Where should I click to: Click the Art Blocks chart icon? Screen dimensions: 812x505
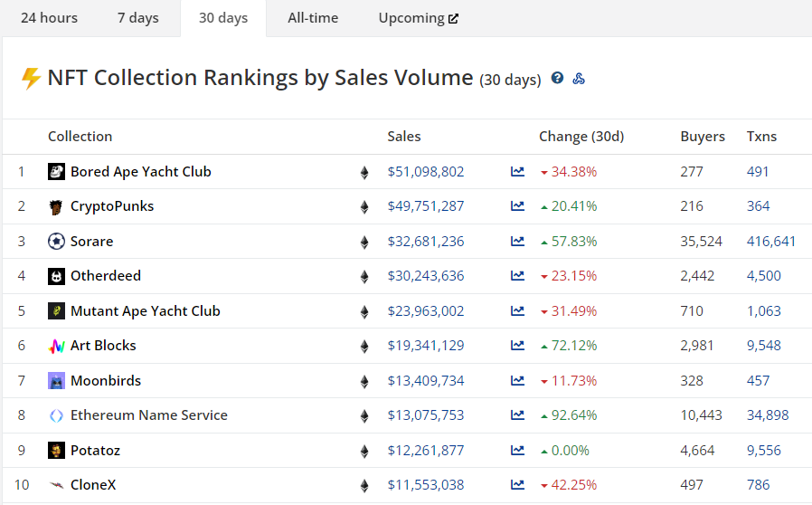(517, 345)
